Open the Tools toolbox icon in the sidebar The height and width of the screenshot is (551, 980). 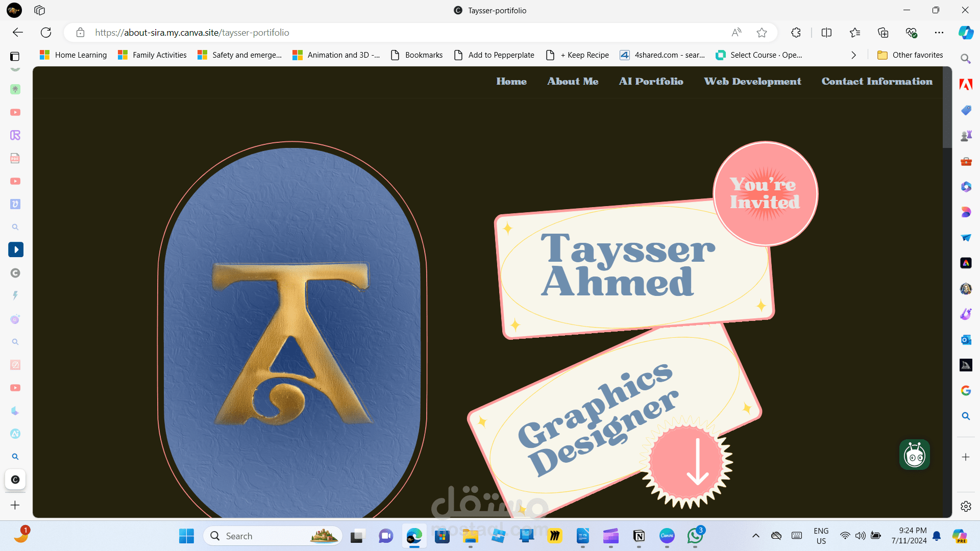tap(966, 161)
